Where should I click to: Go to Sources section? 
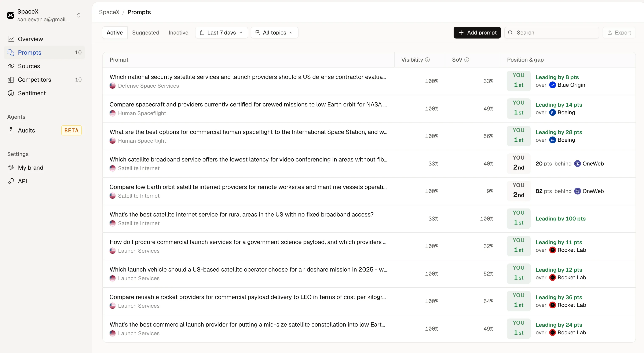[44, 66]
